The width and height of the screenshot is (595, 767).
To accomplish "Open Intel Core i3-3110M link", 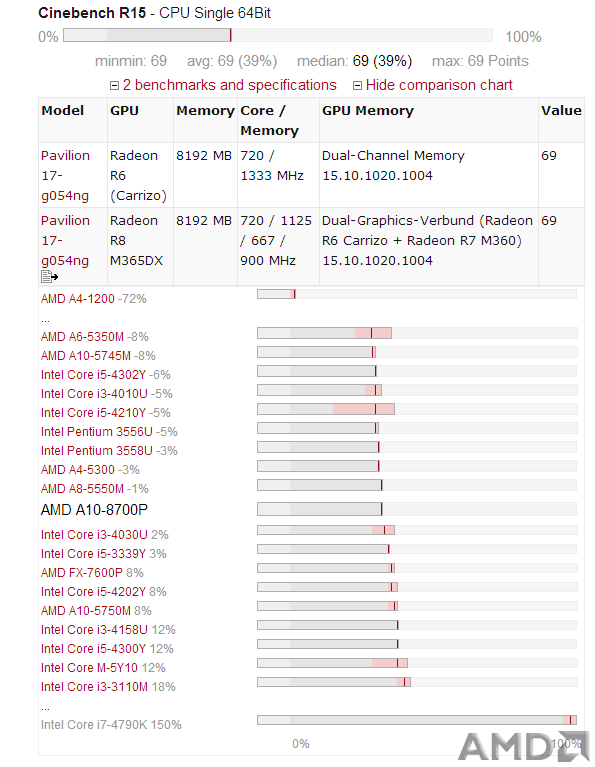I will [x=94, y=687].
